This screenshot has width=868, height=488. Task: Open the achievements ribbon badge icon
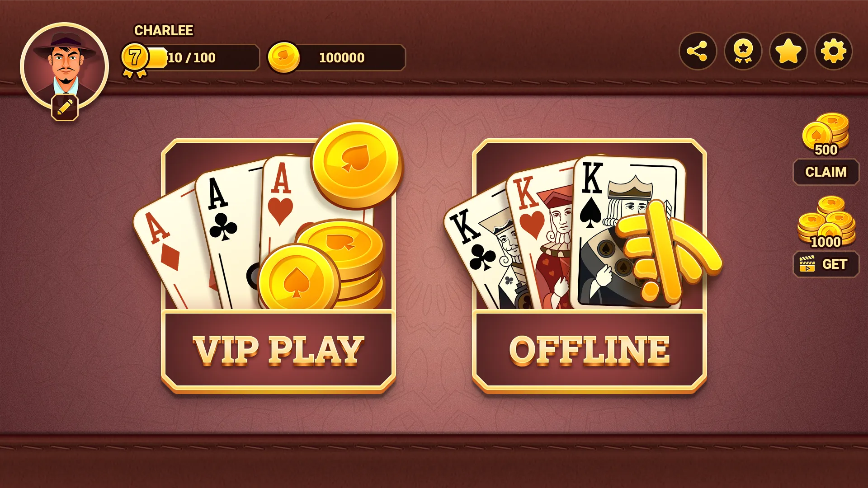[743, 51]
